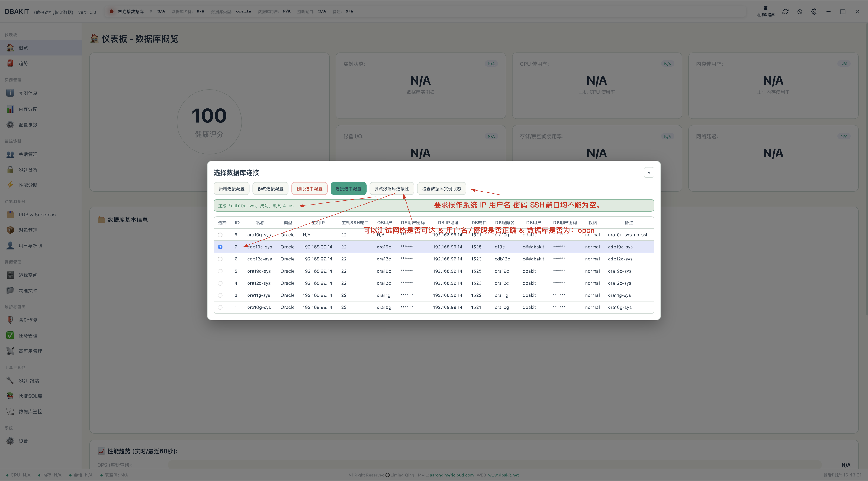Click the 内存使用率 N/A card
Screen dimensions: 868x481
[x=773, y=86]
